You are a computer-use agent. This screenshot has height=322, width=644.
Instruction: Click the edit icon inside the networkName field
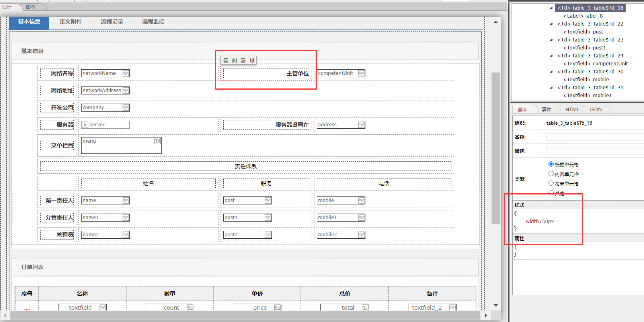[x=126, y=73]
